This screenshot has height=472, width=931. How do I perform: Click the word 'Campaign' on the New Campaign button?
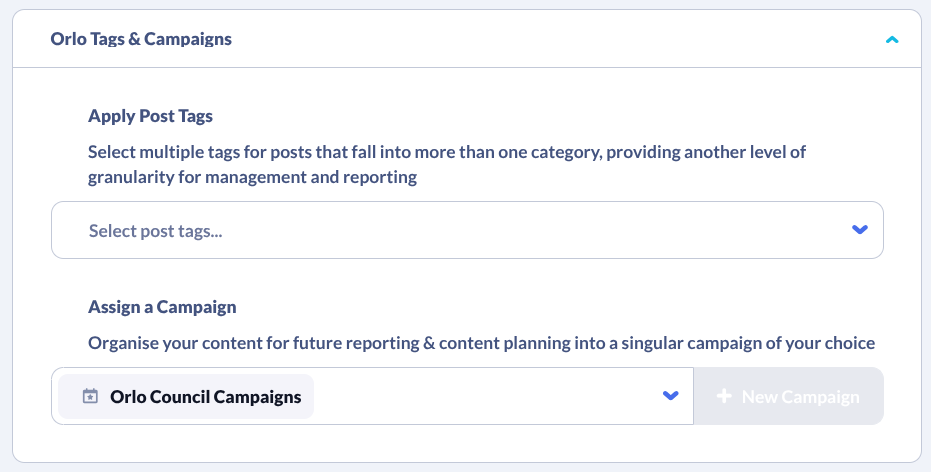[820, 397]
